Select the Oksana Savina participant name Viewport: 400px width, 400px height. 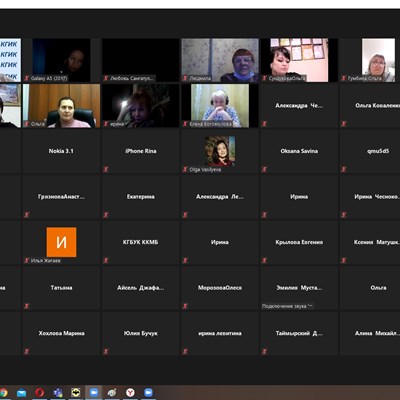click(299, 151)
